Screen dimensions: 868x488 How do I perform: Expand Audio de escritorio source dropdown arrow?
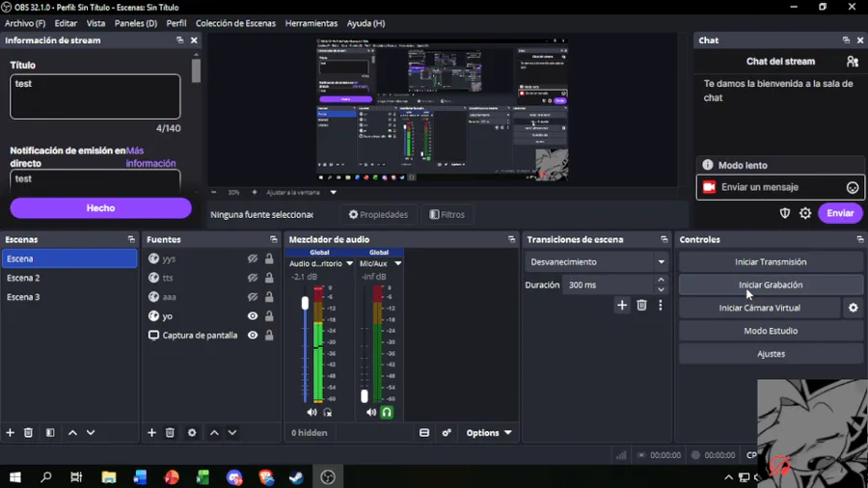click(x=349, y=264)
